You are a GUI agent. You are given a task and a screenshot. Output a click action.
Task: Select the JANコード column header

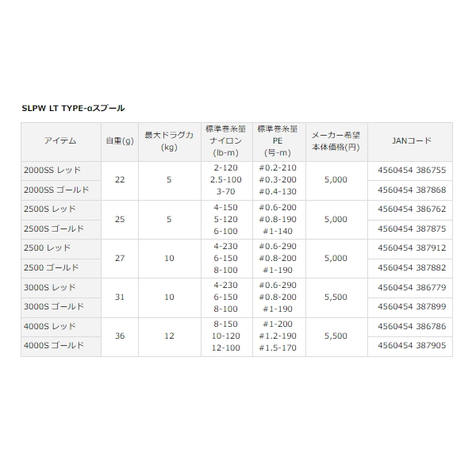point(410,142)
